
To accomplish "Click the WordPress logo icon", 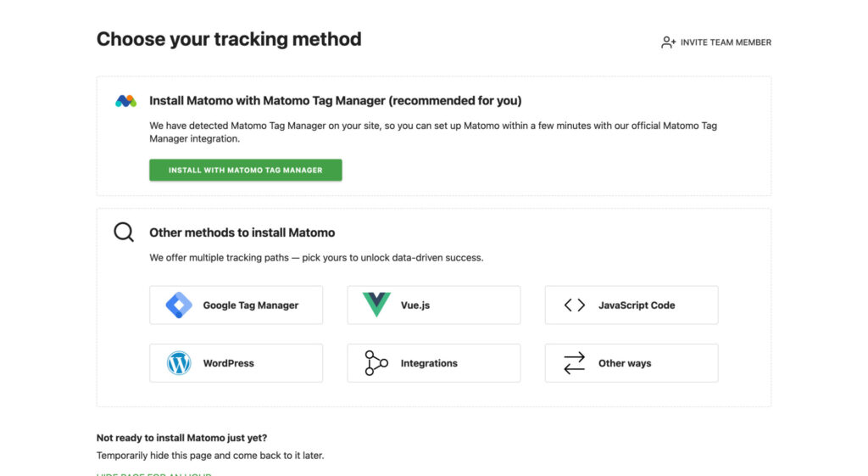I will point(179,363).
